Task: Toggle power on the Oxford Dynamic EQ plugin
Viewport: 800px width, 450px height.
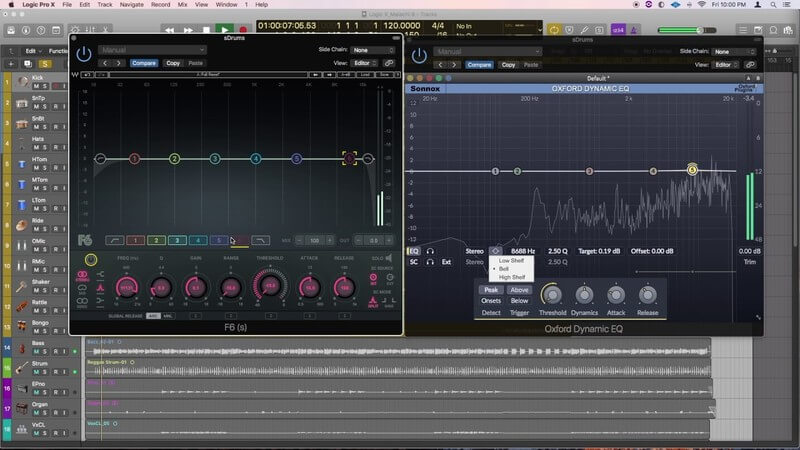Action: click(x=419, y=55)
